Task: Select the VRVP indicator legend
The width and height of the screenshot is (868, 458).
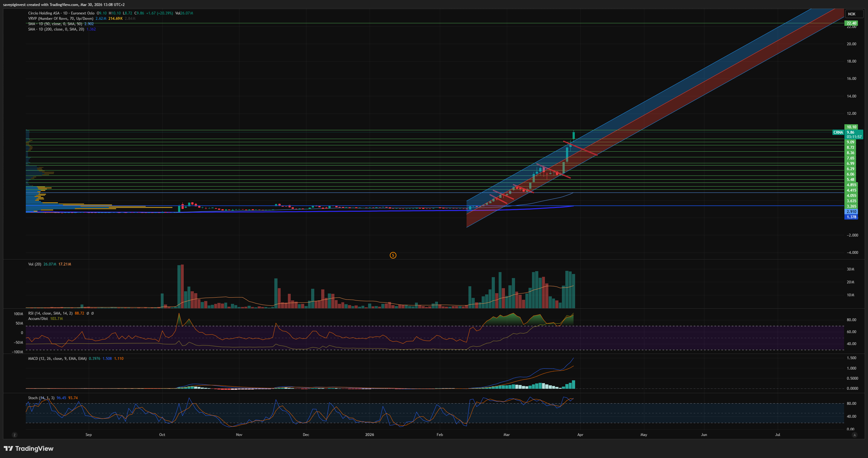Action: 61,19
